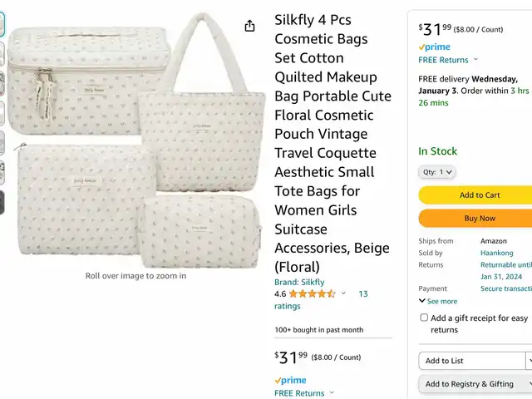Click the star rating icons
Screen dimensions: 532x399
(x=312, y=293)
